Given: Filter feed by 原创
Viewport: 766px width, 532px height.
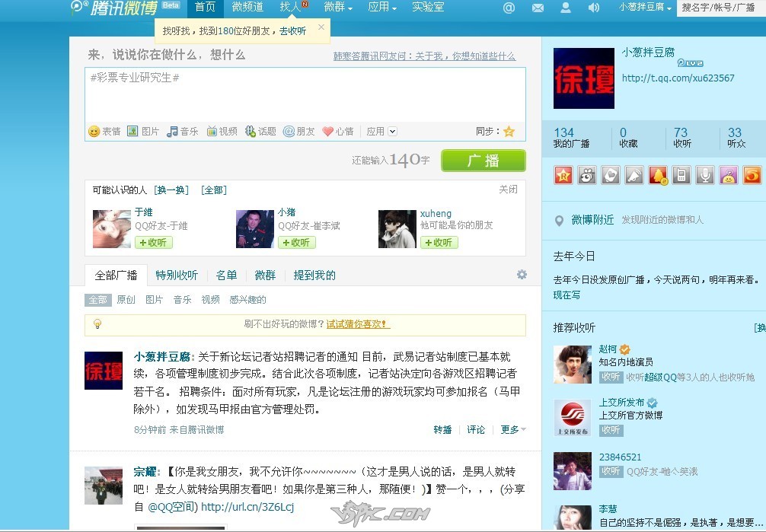Looking at the screenshot, I should [x=126, y=299].
